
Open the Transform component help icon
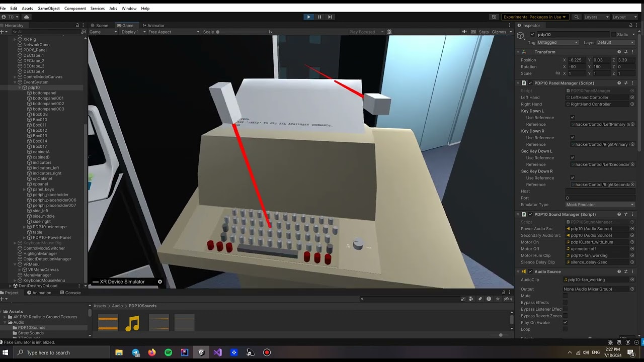tap(619, 52)
